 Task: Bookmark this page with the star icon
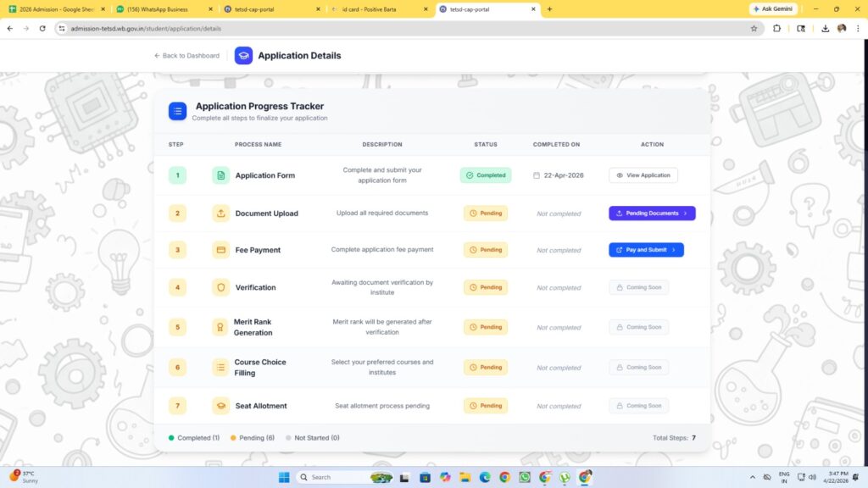tap(754, 28)
